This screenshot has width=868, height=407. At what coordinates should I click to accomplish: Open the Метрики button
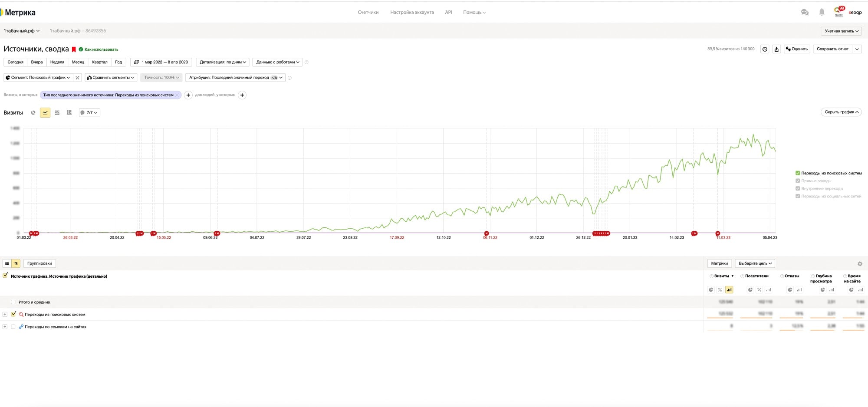[719, 263]
